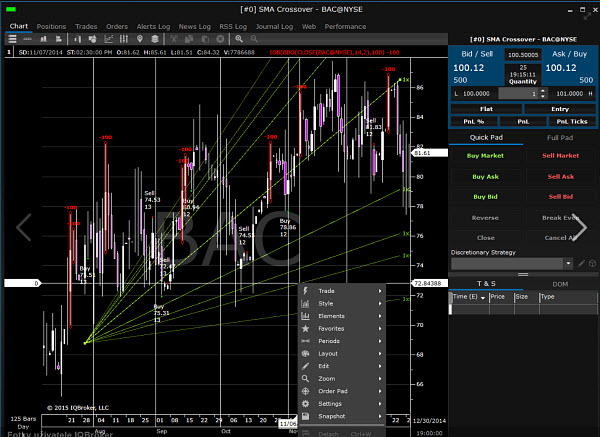Viewport: 600px width, 437px height.
Task: Sort by Time (E) column header arrow
Action: [483, 297]
